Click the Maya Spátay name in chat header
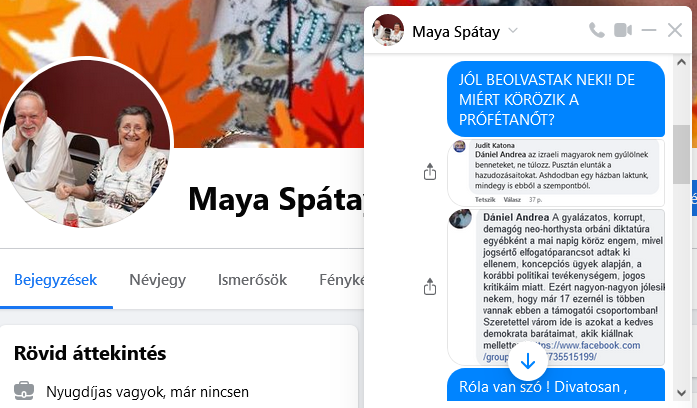Screen dimensions: 697x408 (x=456, y=32)
